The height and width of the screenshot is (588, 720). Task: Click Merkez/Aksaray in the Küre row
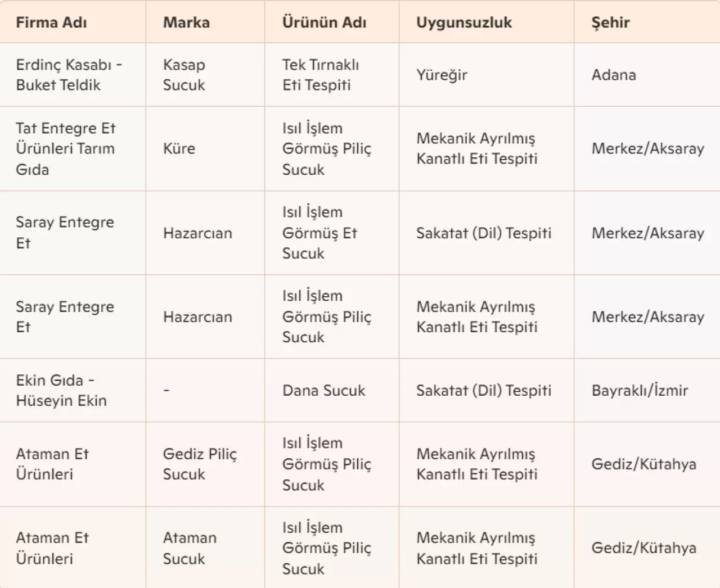click(647, 148)
